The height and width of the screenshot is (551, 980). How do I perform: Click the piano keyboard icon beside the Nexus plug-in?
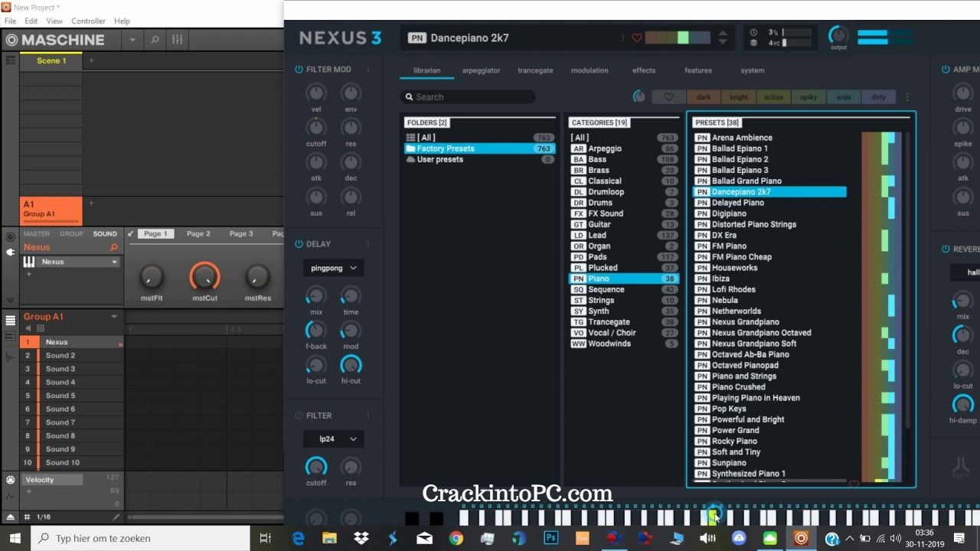pyautogui.click(x=30, y=262)
